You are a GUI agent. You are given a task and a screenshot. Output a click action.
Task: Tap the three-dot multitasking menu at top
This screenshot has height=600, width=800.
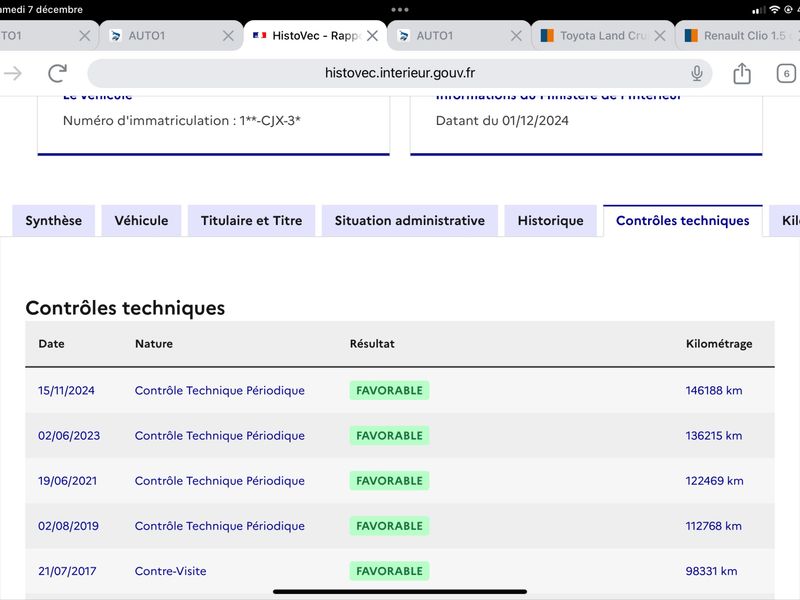400,10
